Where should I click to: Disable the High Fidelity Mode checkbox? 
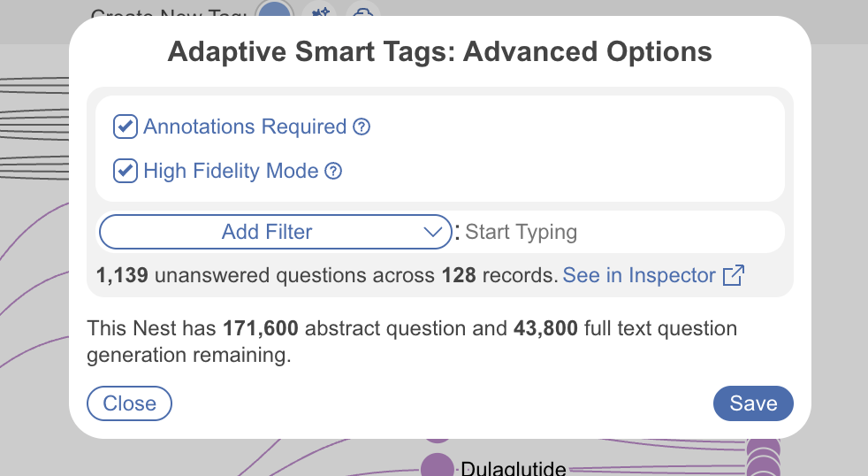click(x=126, y=171)
